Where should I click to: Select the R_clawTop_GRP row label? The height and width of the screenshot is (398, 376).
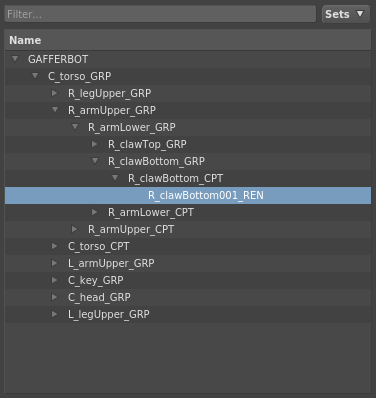(147, 144)
